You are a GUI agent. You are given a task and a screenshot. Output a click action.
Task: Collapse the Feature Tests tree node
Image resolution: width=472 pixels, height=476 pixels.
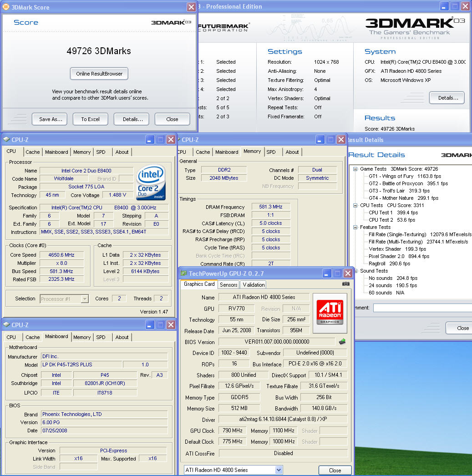click(x=355, y=228)
